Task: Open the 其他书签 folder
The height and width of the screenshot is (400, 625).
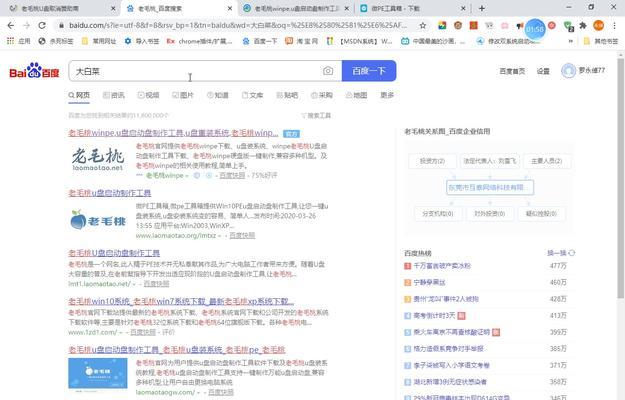Action: pyautogui.click(x=601, y=41)
